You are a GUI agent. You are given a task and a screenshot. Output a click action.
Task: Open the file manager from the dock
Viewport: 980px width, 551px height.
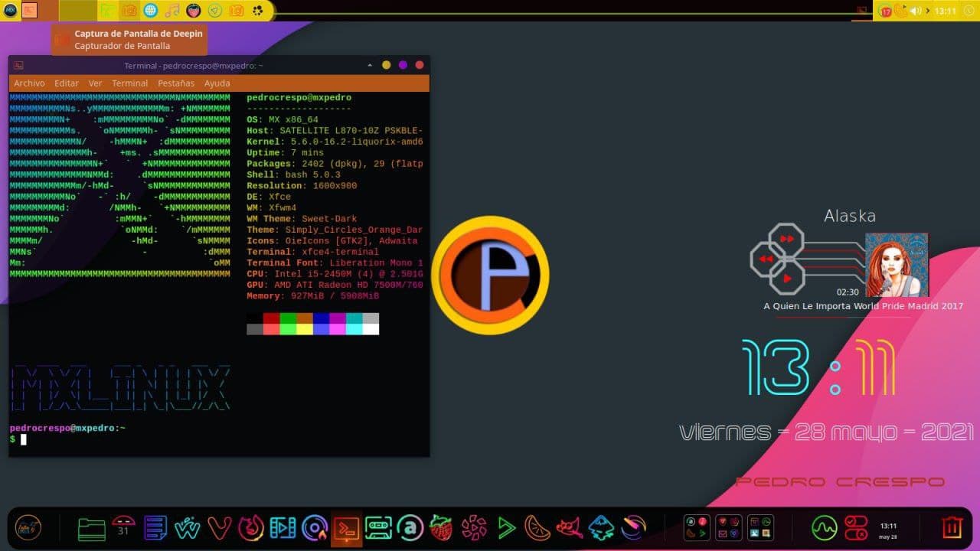coord(92,528)
